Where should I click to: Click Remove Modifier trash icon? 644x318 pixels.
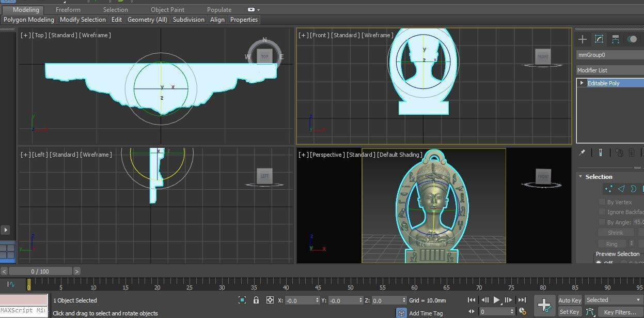(632, 153)
